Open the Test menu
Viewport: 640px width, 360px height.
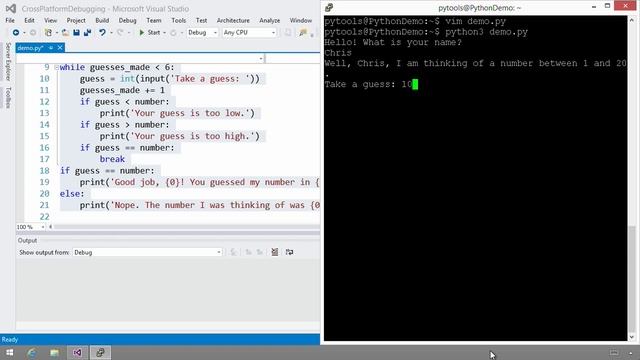click(x=201, y=20)
